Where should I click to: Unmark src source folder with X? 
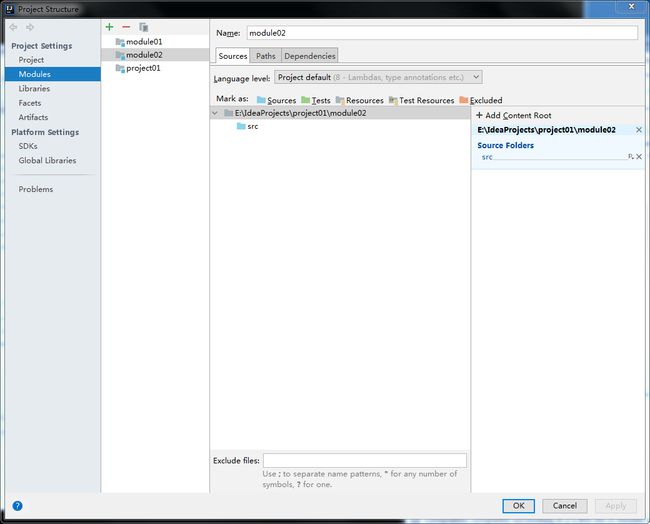(x=639, y=157)
